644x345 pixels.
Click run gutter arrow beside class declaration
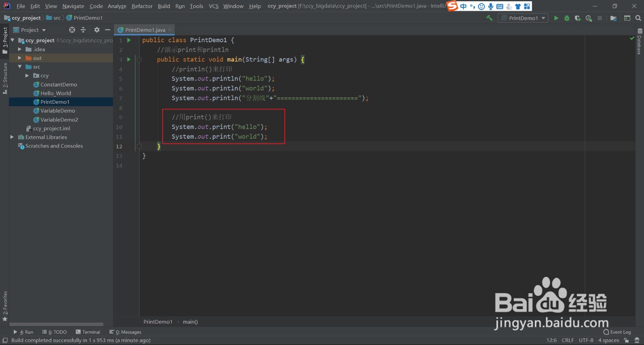129,40
